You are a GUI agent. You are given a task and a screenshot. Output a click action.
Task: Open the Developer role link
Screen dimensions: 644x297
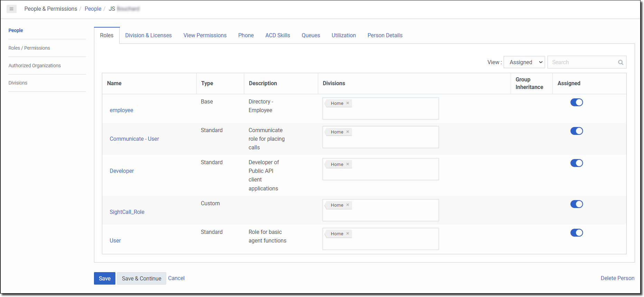coord(122,171)
